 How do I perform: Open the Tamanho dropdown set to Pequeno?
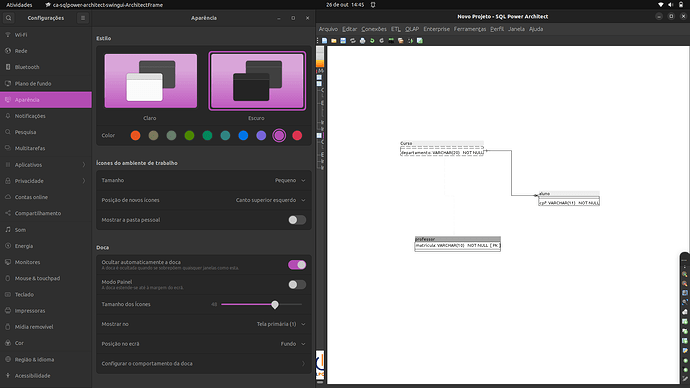pyautogui.click(x=290, y=180)
